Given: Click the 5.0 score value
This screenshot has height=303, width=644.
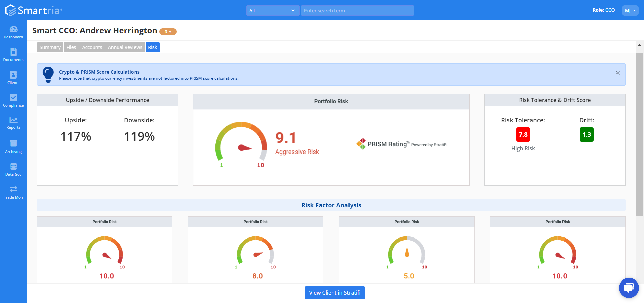Looking at the screenshot, I should click(x=409, y=276).
